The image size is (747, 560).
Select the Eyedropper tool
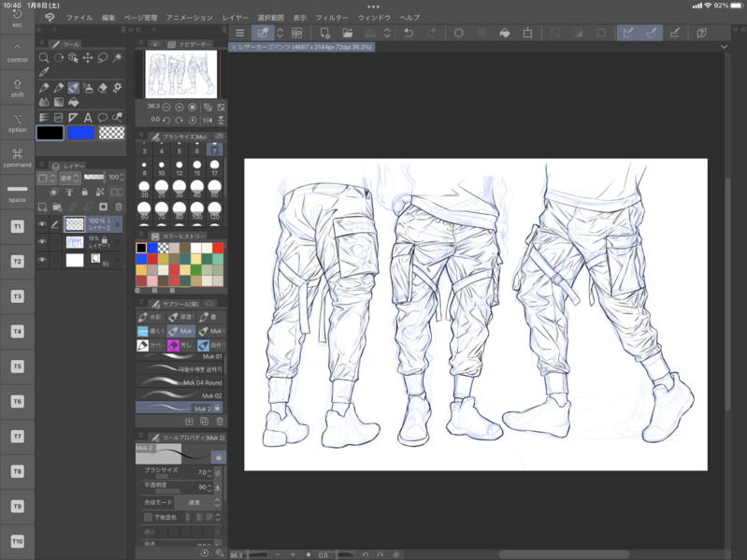[x=44, y=73]
